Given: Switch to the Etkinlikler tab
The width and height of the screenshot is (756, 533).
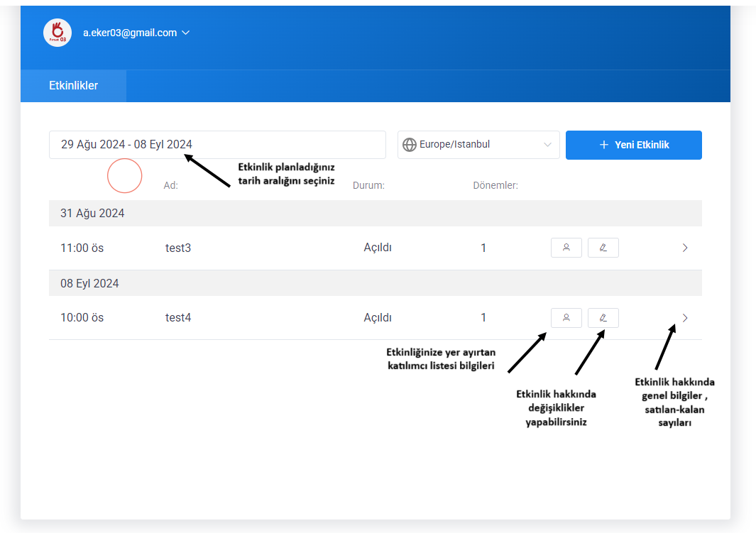Looking at the screenshot, I should (73, 86).
